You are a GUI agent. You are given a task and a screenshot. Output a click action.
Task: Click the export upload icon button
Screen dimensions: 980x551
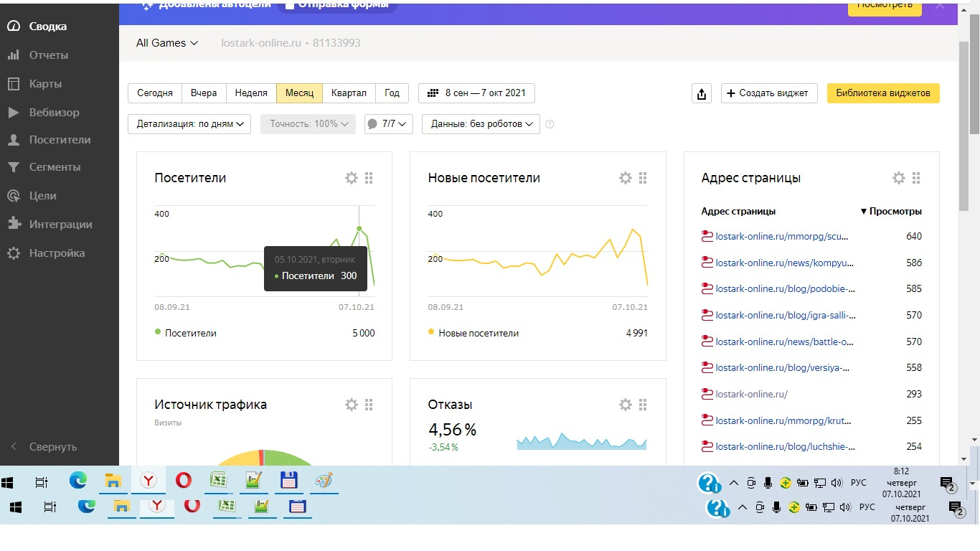[702, 93]
